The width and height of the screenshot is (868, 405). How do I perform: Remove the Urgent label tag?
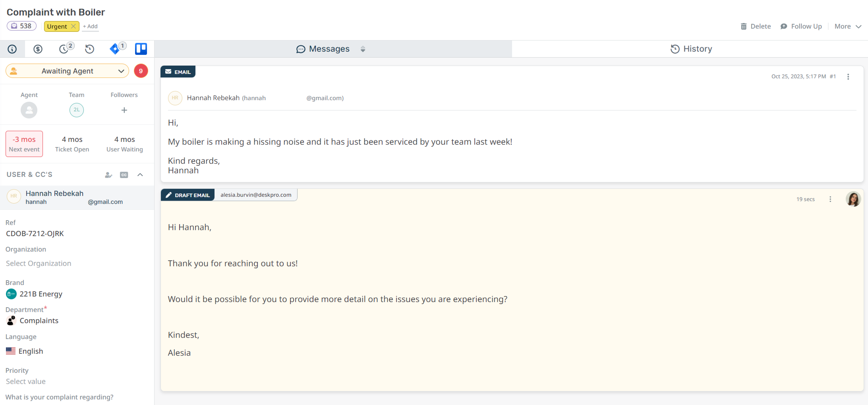73,26
